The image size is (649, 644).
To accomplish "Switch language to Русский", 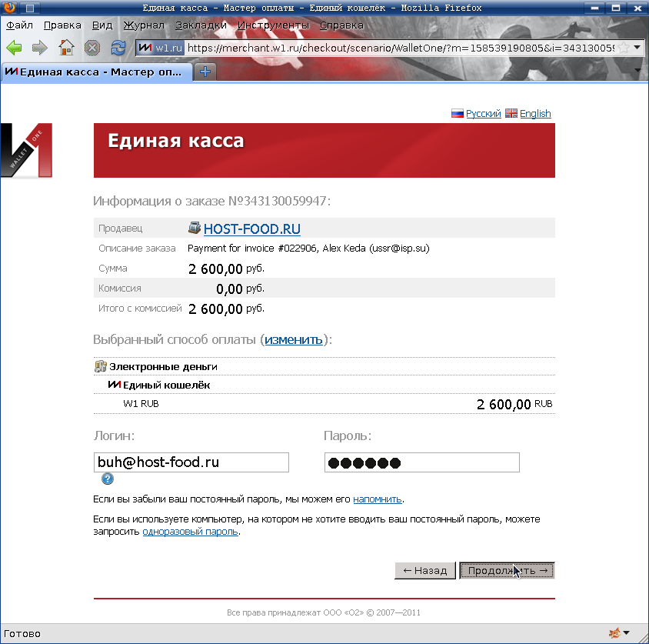I will tap(484, 113).
